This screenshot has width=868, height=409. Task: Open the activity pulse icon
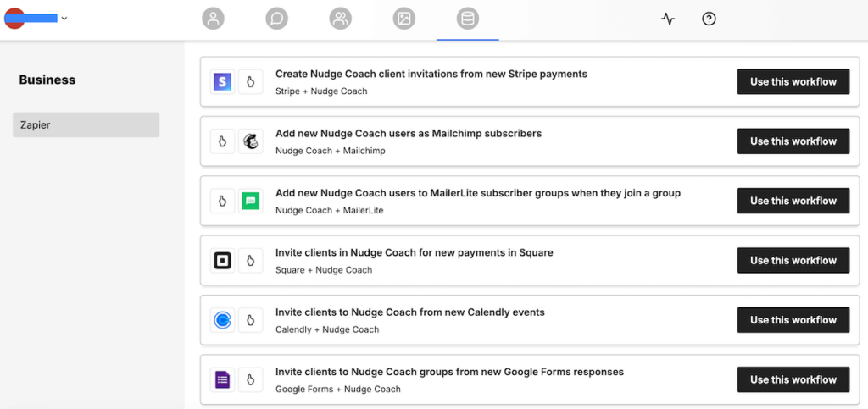pyautogui.click(x=668, y=19)
